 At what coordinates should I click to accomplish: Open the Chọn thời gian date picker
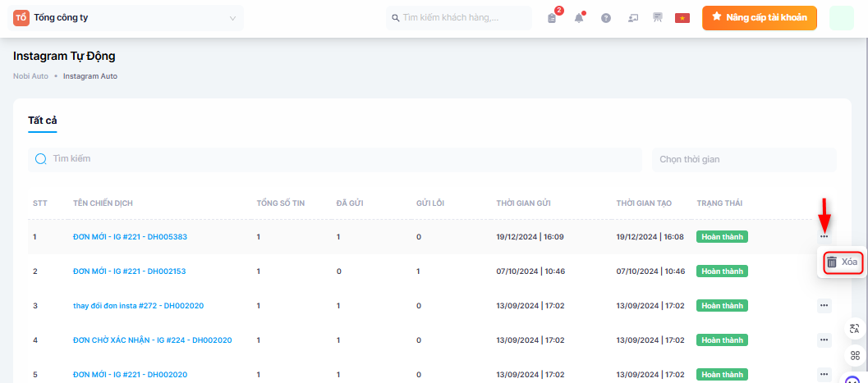coord(743,159)
